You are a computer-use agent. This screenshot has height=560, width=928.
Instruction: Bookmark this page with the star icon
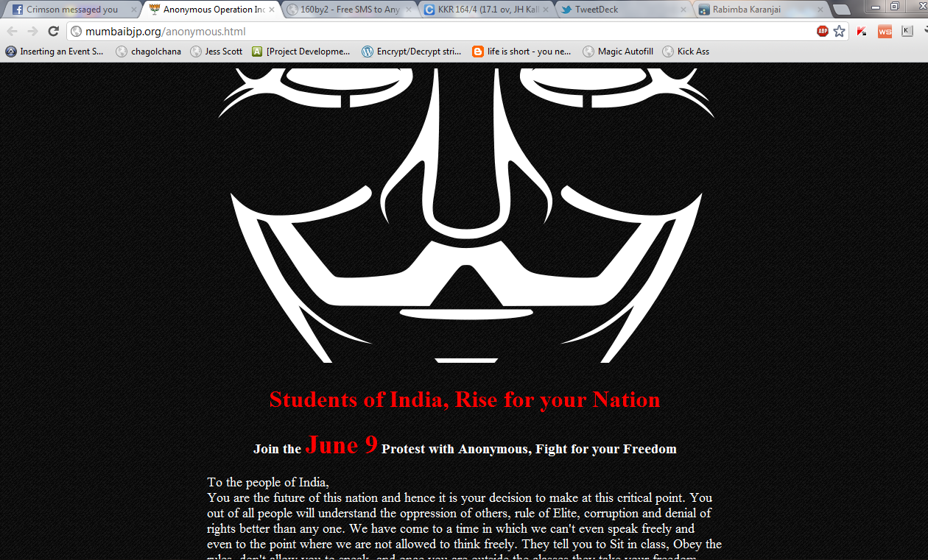click(x=839, y=31)
